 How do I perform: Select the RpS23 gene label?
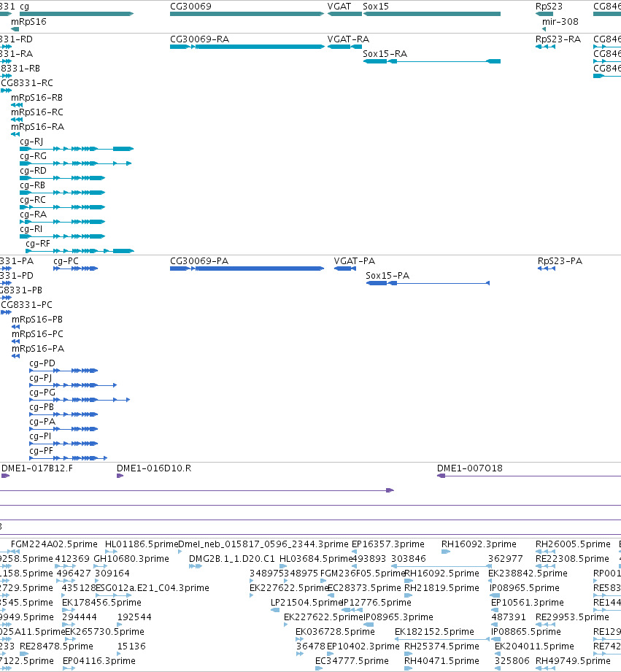pos(549,7)
